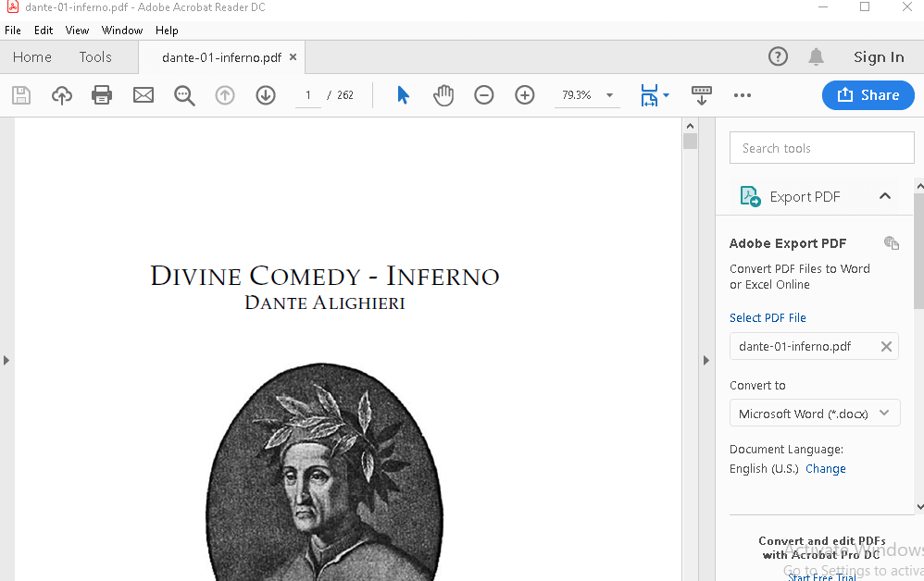Image resolution: width=924 pixels, height=581 pixels.
Task: Expand the left navigation pane
Action: (6, 360)
